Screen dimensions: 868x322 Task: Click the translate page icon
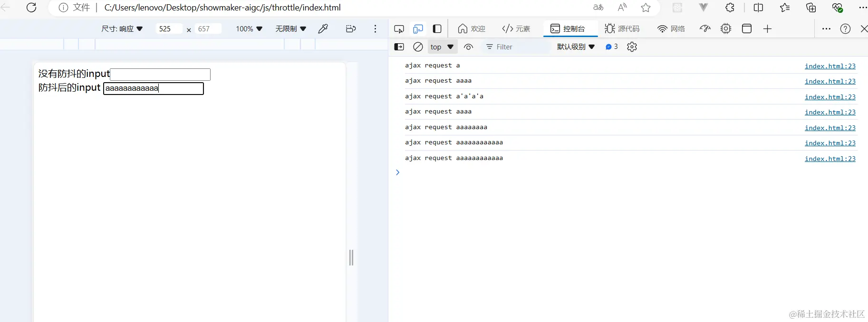pyautogui.click(x=598, y=8)
